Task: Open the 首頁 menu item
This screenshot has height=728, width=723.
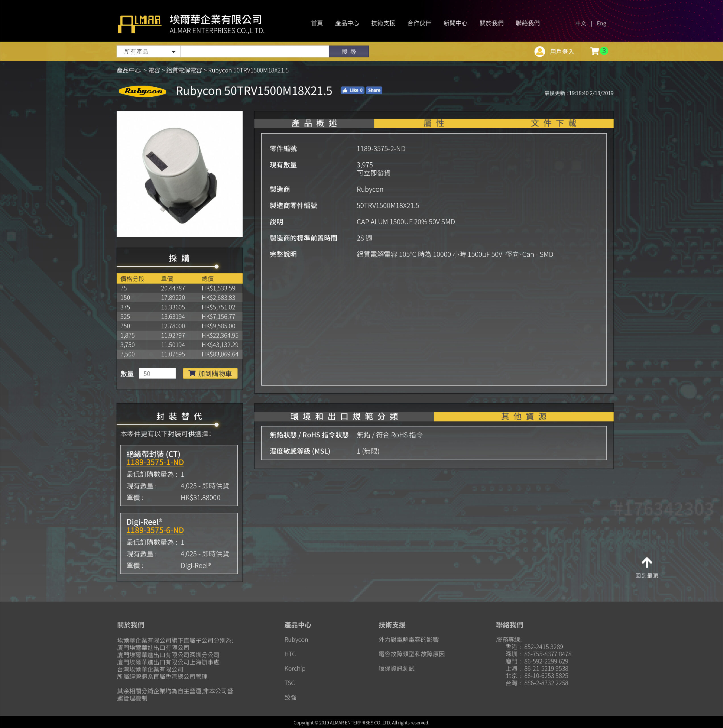Action: 317,23
